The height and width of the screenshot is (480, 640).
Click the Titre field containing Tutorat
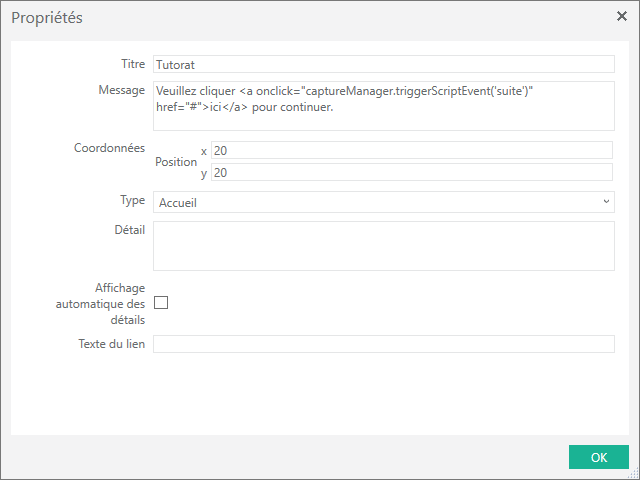[x=383, y=63]
